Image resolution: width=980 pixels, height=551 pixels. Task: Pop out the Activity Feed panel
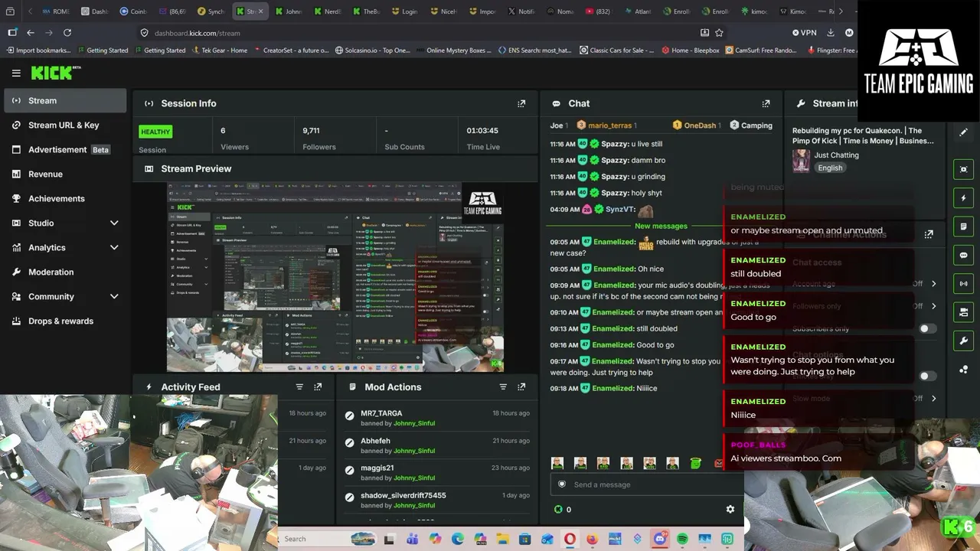pyautogui.click(x=318, y=387)
